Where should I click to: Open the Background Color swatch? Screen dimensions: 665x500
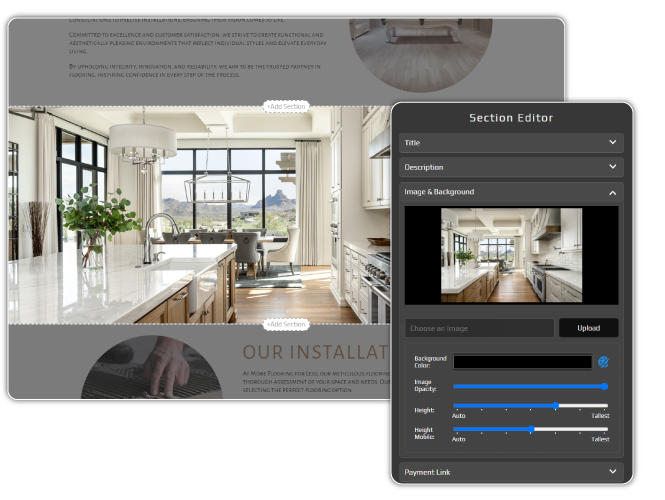[522, 362]
